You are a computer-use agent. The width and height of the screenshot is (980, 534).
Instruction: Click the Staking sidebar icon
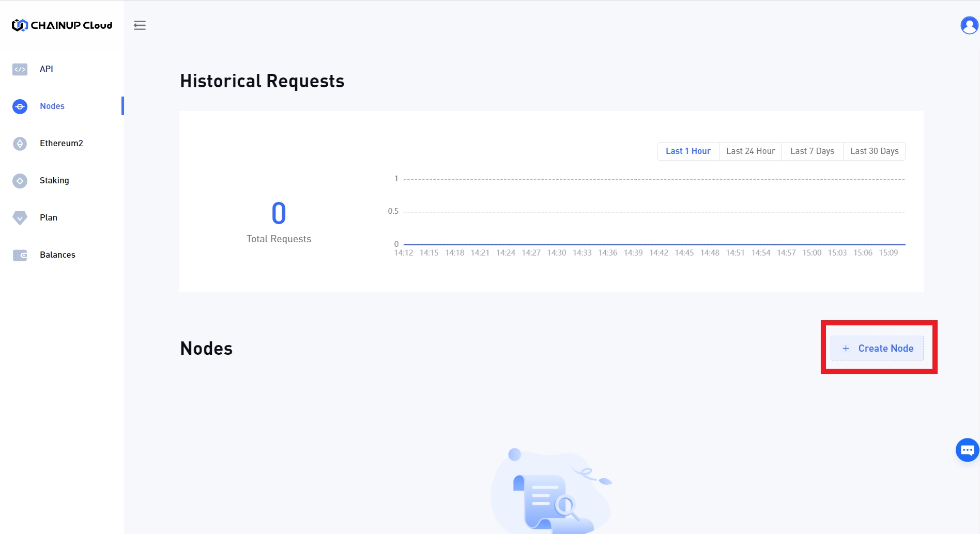tap(20, 181)
